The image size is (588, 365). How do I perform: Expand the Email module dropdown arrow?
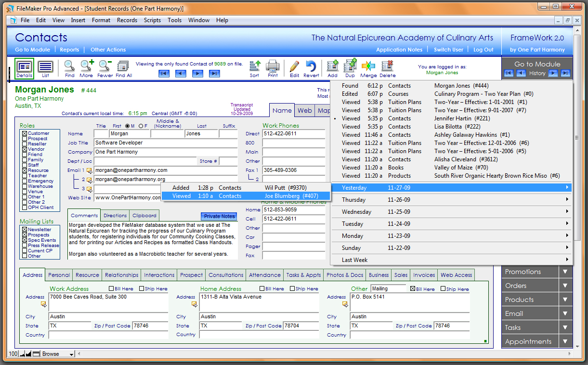(566, 313)
